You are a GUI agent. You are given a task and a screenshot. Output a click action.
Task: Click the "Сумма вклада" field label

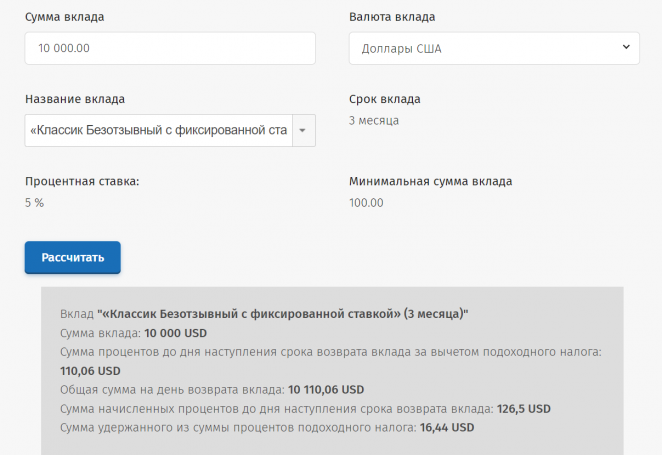point(64,17)
